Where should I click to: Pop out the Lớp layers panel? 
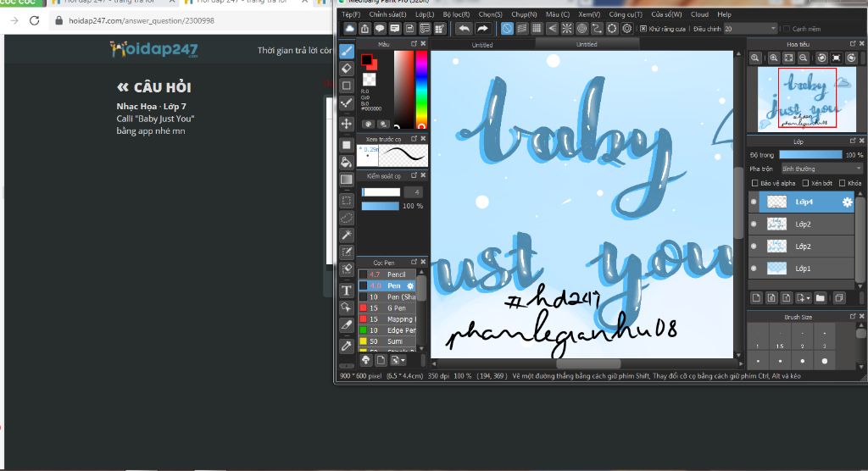tap(853, 141)
